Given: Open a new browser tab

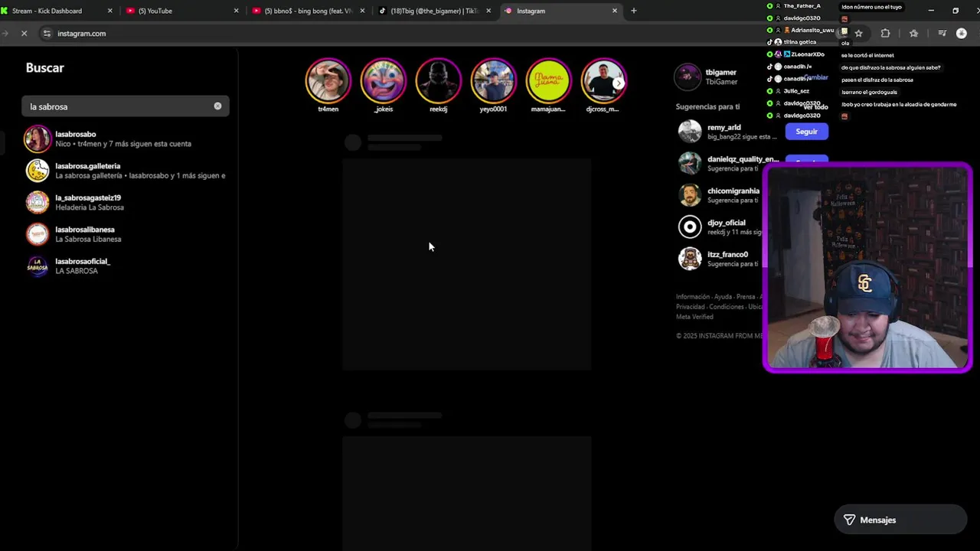Looking at the screenshot, I should (633, 11).
